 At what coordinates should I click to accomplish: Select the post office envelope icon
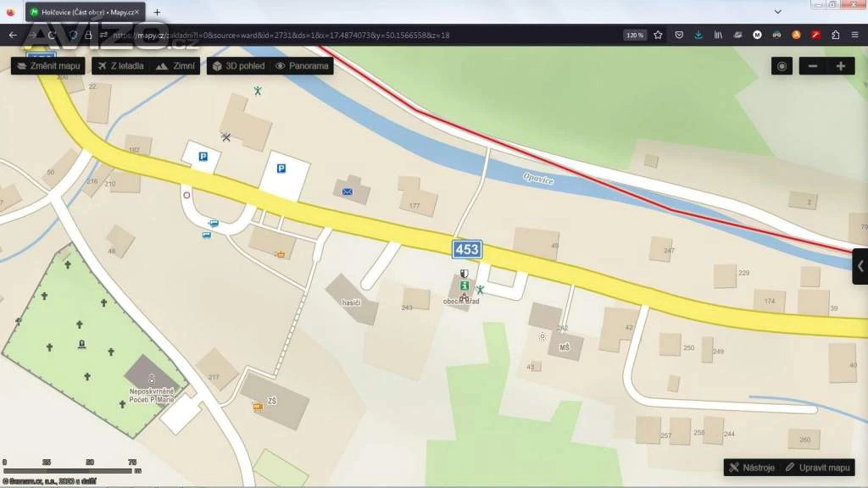[347, 192]
